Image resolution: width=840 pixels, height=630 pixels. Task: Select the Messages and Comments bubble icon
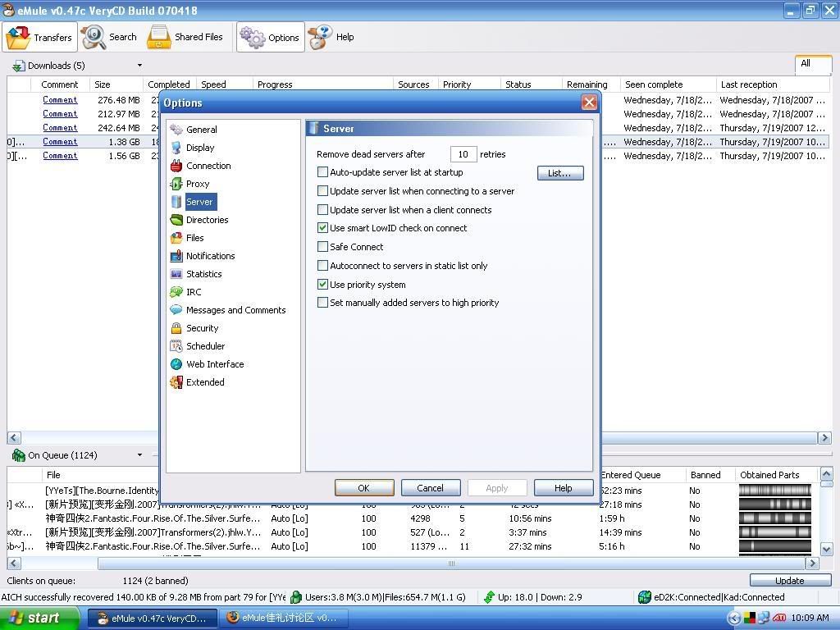[176, 310]
